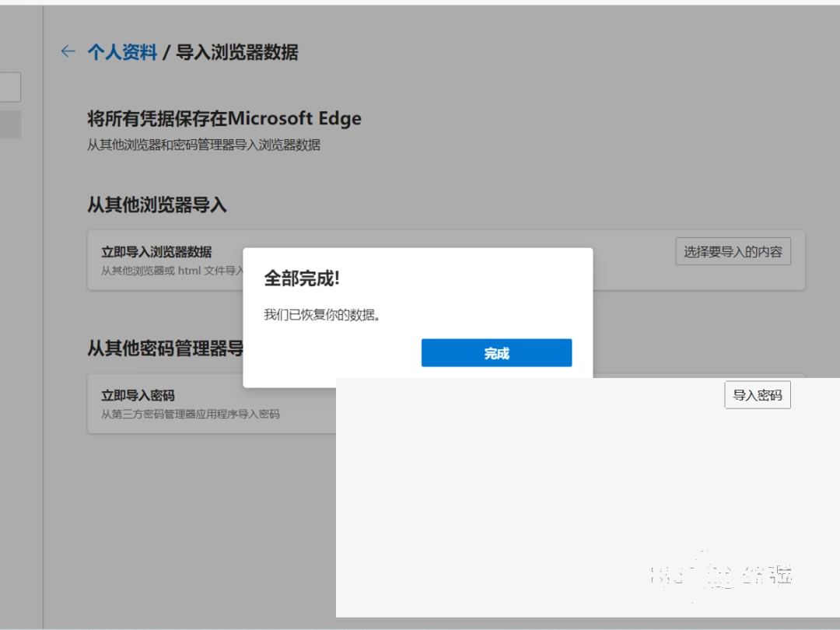Click the blue 完成 button
Image resolution: width=840 pixels, height=630 pixels.
coord(496,352)
